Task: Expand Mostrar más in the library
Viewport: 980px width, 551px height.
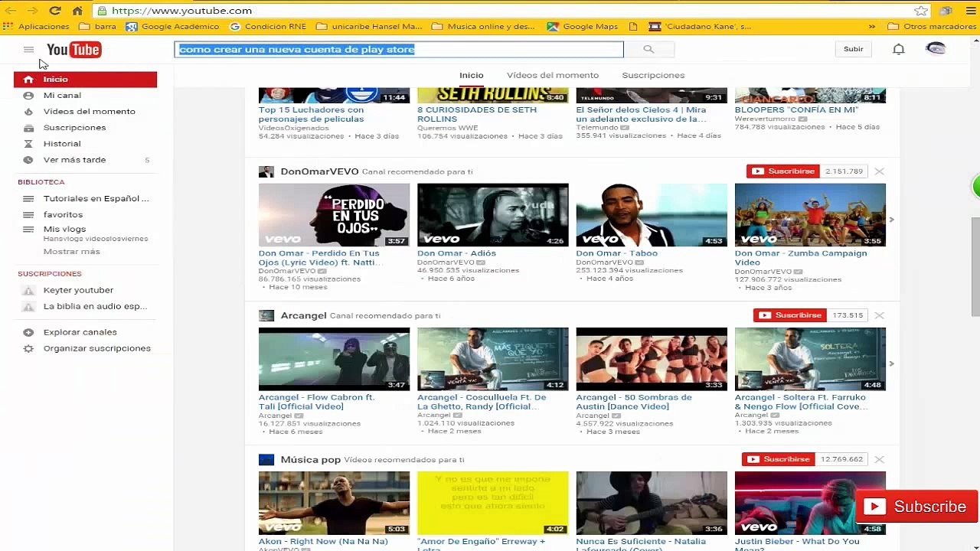Action: 71,252
